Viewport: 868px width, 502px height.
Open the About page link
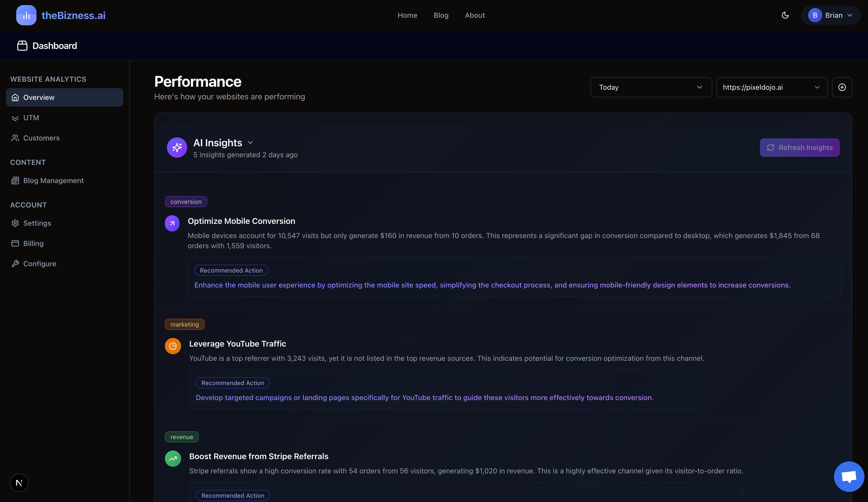coord(475,15)
